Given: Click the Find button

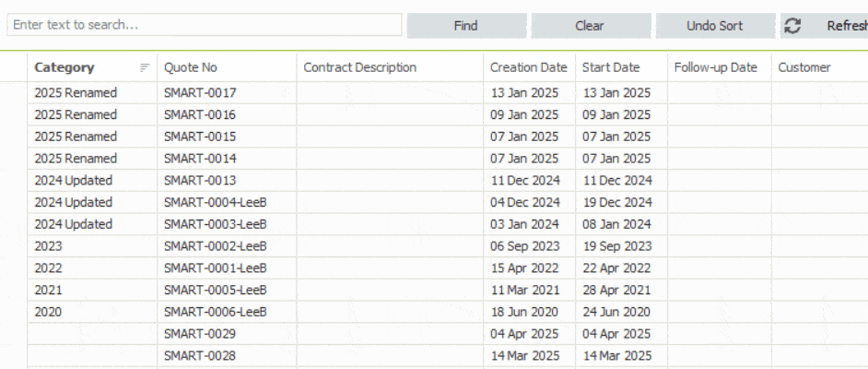Looking at the screenshot, I should tap(466, 26).
